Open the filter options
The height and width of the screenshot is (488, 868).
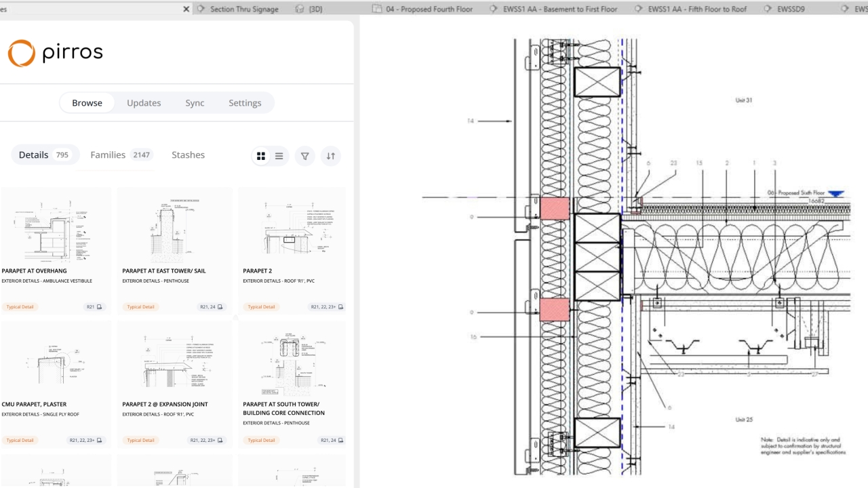305,156
